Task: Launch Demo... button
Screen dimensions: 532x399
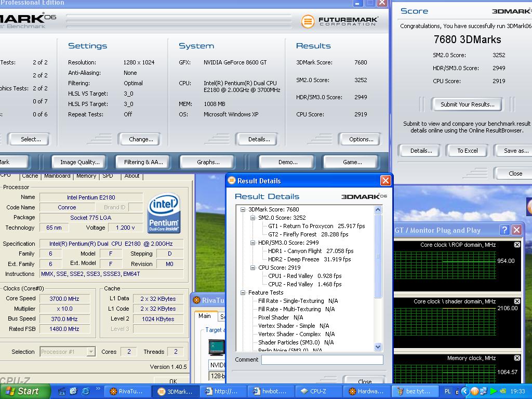Action: point(288,162)
